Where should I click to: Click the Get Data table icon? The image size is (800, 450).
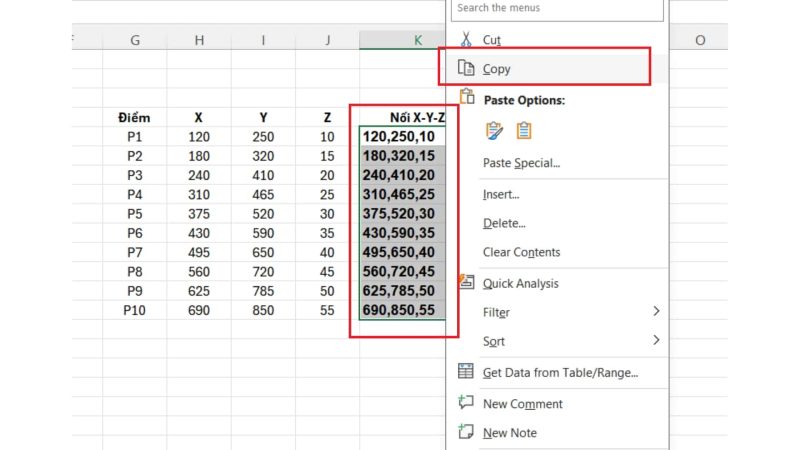click(x=465, y=371)
